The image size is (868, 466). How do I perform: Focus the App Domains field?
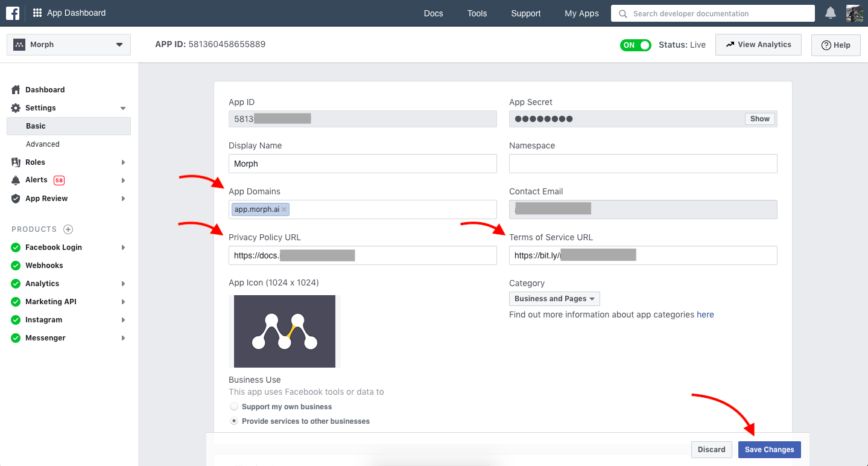click(x=363, y=209)
